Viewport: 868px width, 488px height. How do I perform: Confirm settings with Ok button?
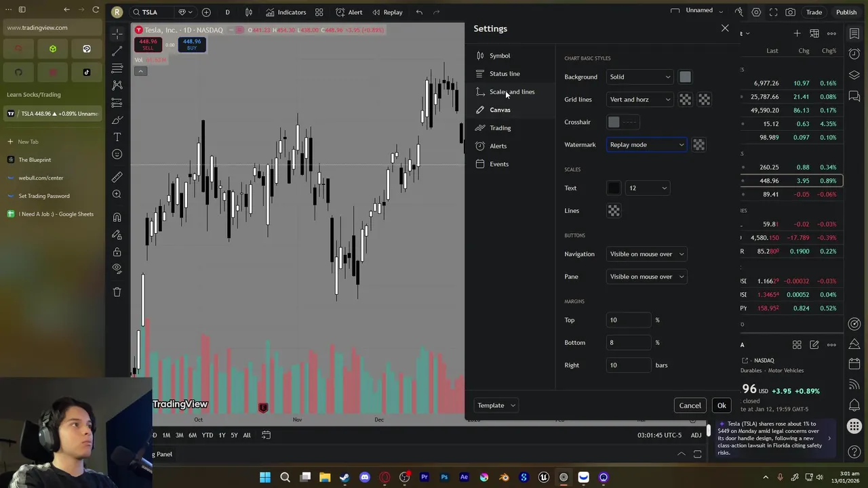[722, 405]
